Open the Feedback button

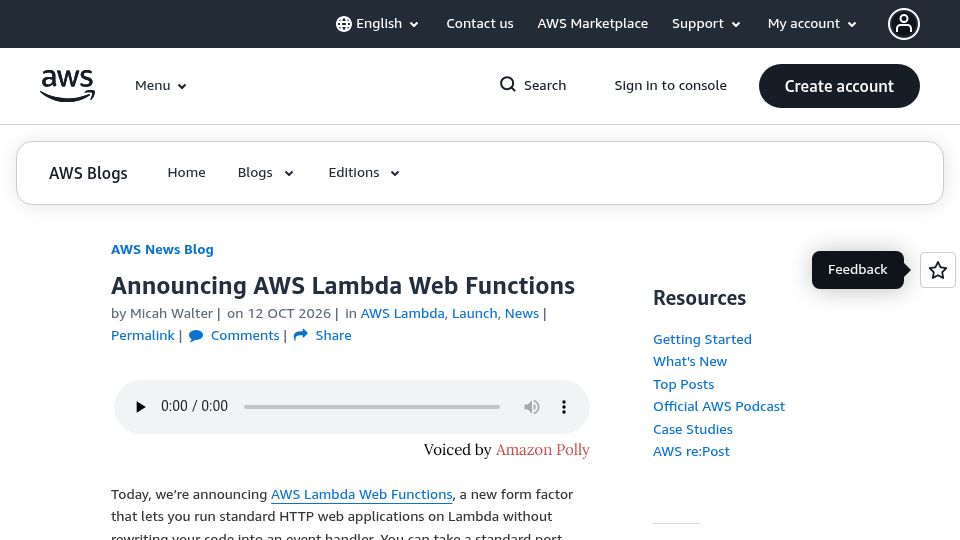click(x=857, y=269)
